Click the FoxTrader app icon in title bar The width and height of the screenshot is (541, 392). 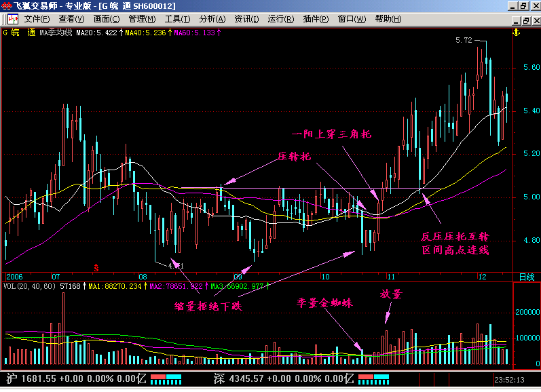click(7, 5)
